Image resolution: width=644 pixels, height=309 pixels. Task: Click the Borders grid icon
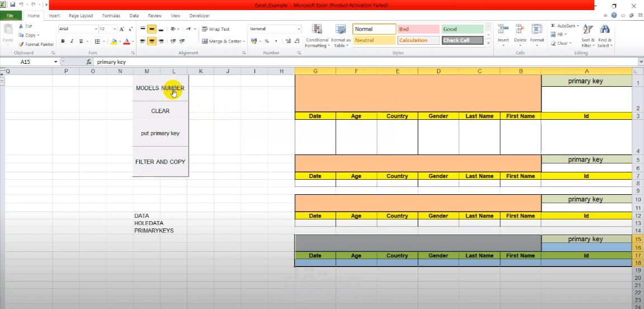click(97, 41)
